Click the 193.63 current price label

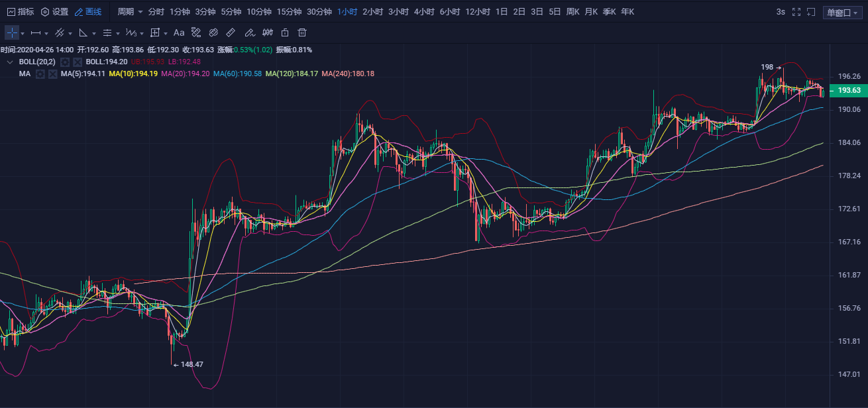(849, 90)
